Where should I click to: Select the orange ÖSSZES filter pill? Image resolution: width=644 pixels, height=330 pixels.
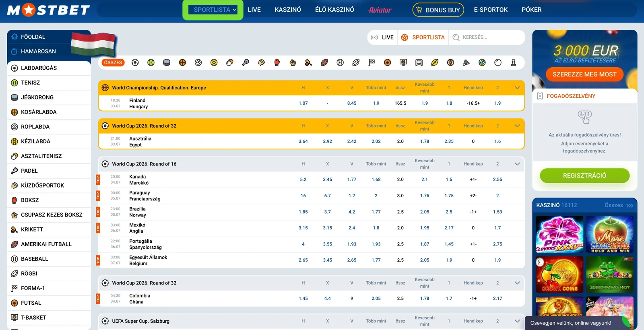pyautogui.click(x=113, y=62)
